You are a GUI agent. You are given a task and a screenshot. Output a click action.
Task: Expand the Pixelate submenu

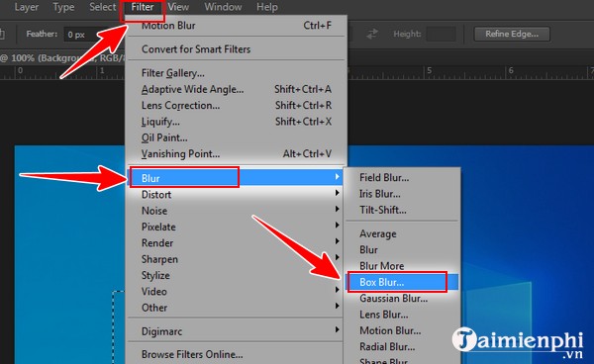coord(236,227)
